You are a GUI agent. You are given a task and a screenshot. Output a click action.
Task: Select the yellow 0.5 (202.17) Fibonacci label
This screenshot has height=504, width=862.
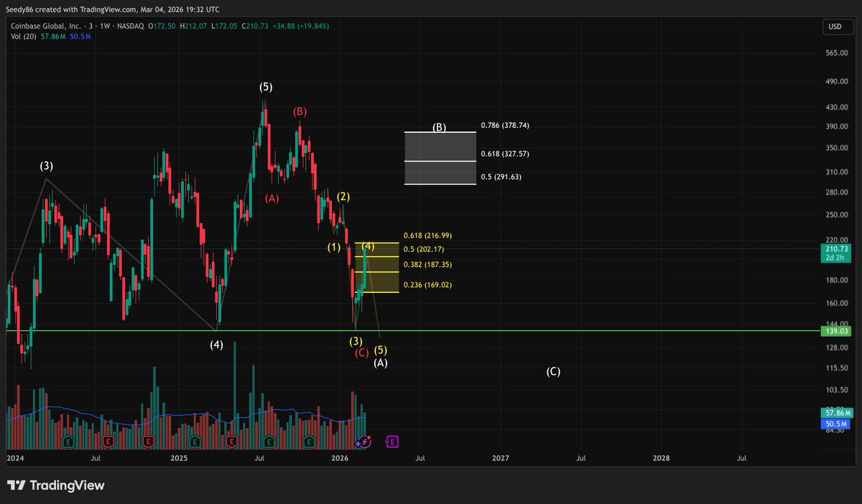[423, 249]
